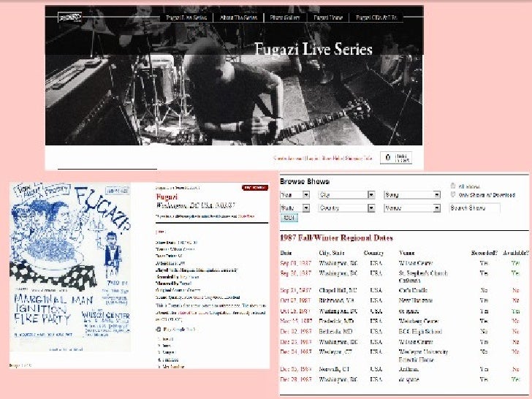Expand the Country dropdown

[x=346, y=208]
